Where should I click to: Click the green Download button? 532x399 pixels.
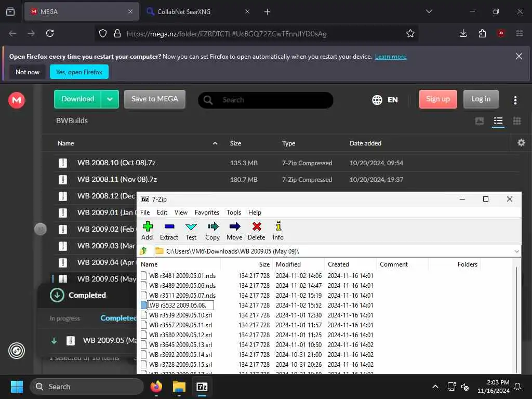[78, 99]
